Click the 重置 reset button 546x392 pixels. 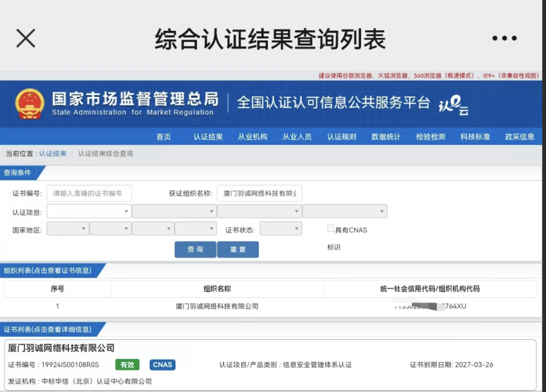[x=238, y=249]
